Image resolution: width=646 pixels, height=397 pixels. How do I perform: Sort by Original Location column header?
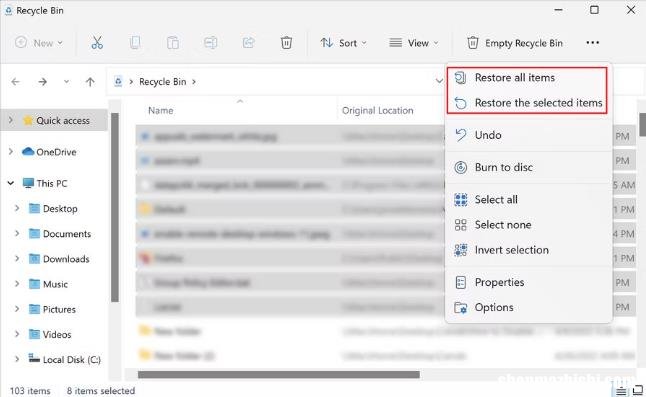(377, 110)
